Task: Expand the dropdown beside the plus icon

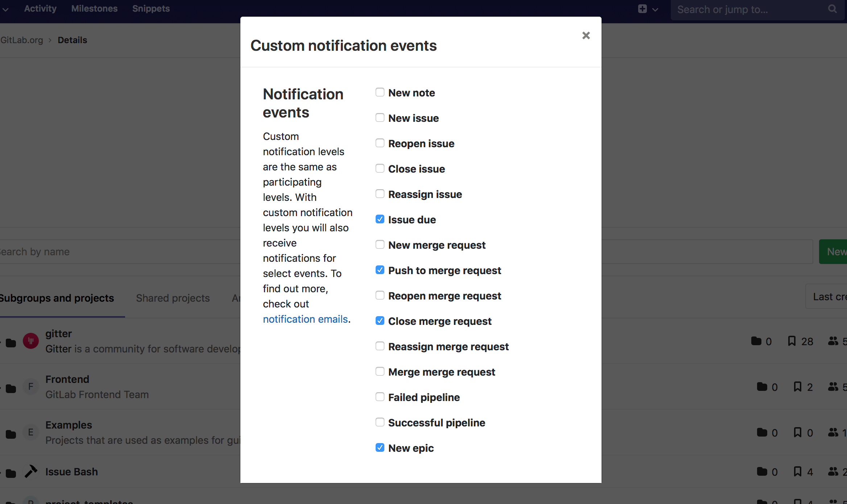Action: 654,9
